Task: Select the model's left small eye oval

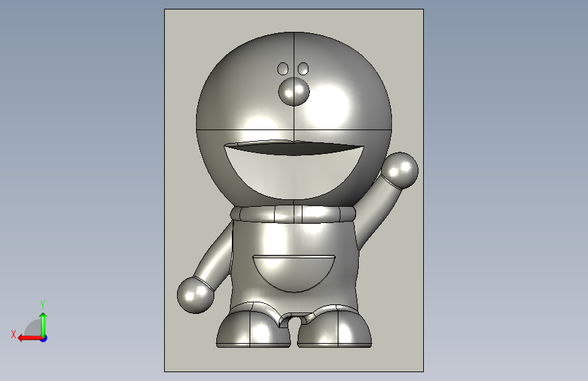Action: [283, 69]
